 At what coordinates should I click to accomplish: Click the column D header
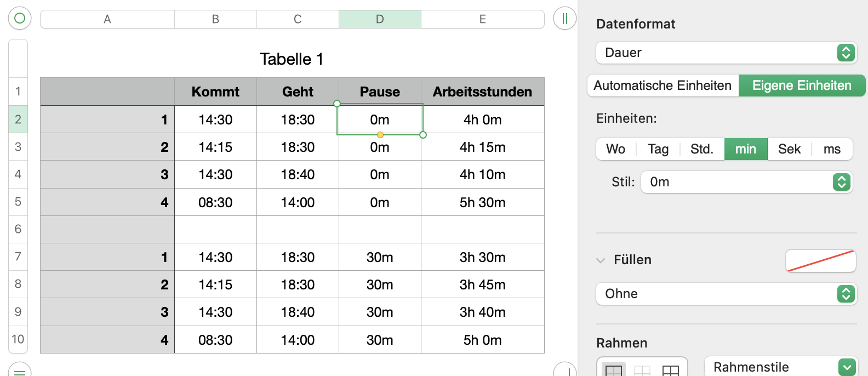pyautogui.click(x=380, y=19)
